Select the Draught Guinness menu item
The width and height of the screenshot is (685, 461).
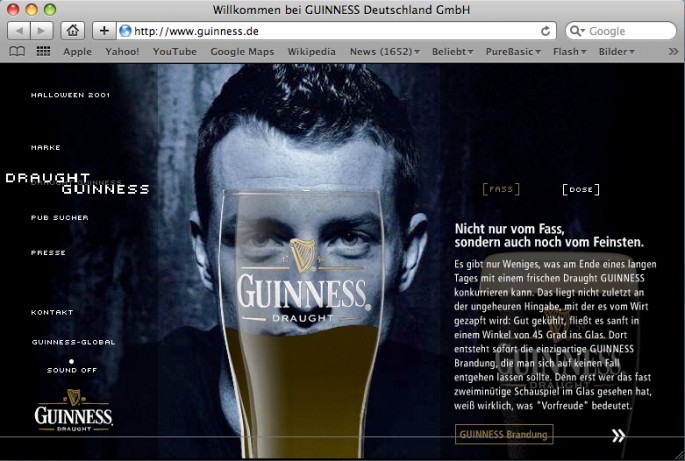point(77,184)
